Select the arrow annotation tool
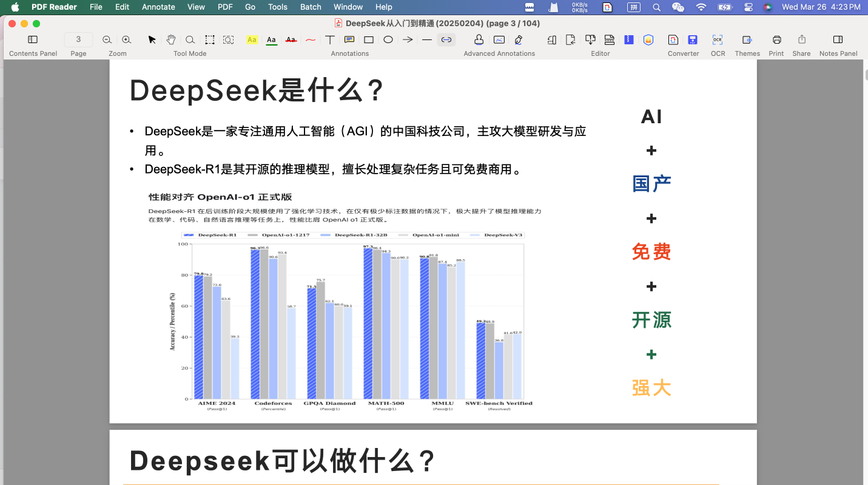This screenshot has height=485, width=868. [x=408, y=39]
